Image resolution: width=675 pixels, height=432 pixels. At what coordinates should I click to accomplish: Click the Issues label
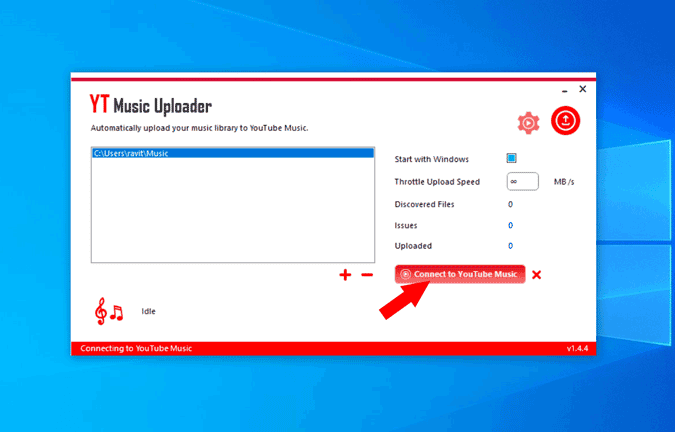pos(406,225)
